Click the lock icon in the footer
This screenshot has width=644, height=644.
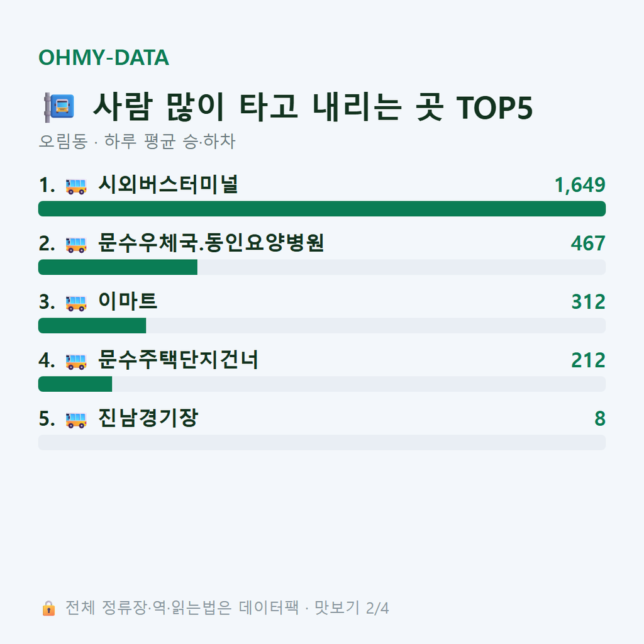coord(48,608)
